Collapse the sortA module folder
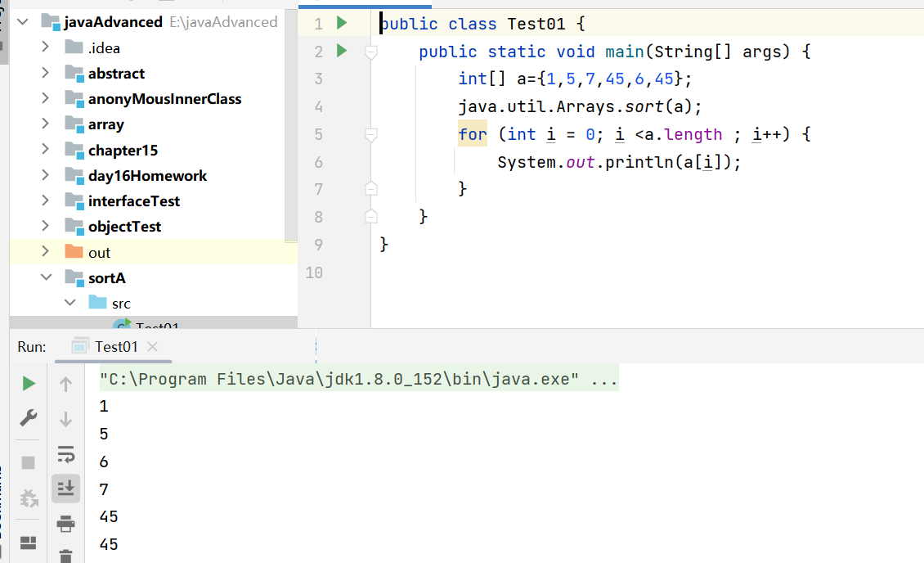924x563 pixels. point(45,278)
